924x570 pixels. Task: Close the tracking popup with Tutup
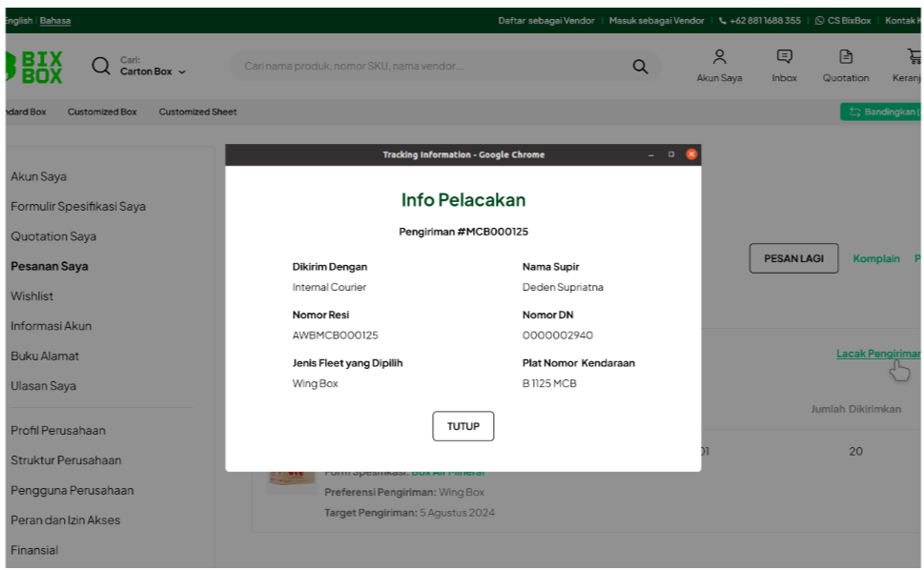point(463,426)
